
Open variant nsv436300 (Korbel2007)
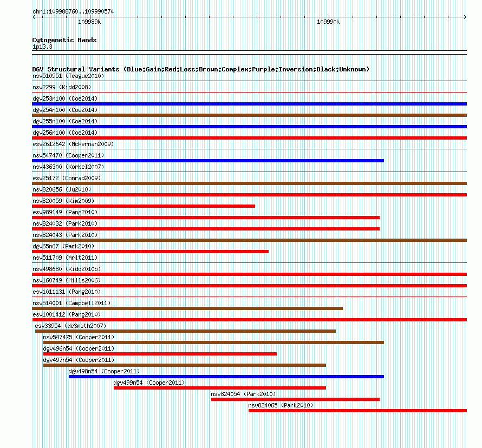68,167
